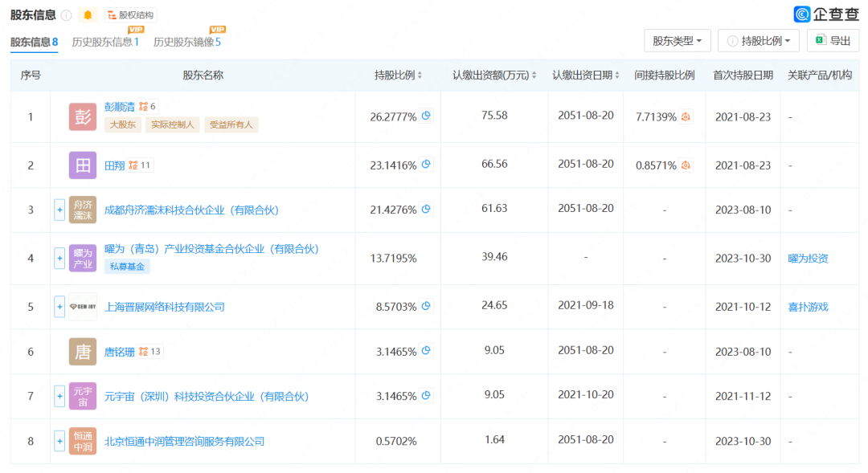Expand row for 曜为(青岛)产业投资基金

pyautogui.click(x=59, y=259)
